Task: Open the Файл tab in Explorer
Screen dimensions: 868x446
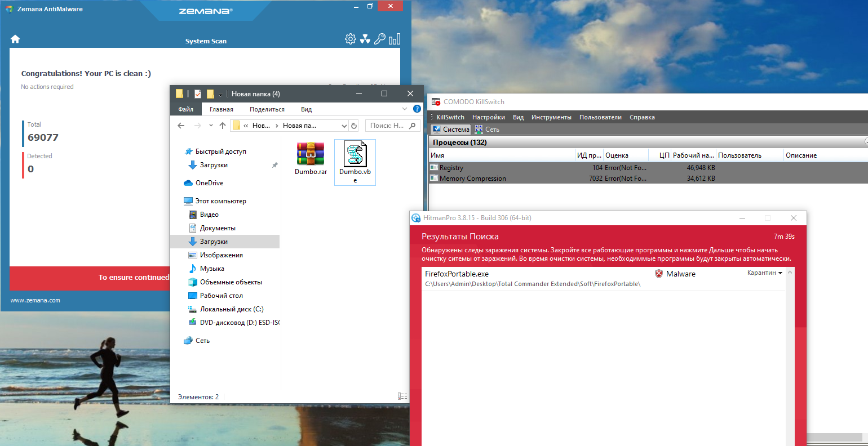Action: pyautogui.click(x=186, y=109)
